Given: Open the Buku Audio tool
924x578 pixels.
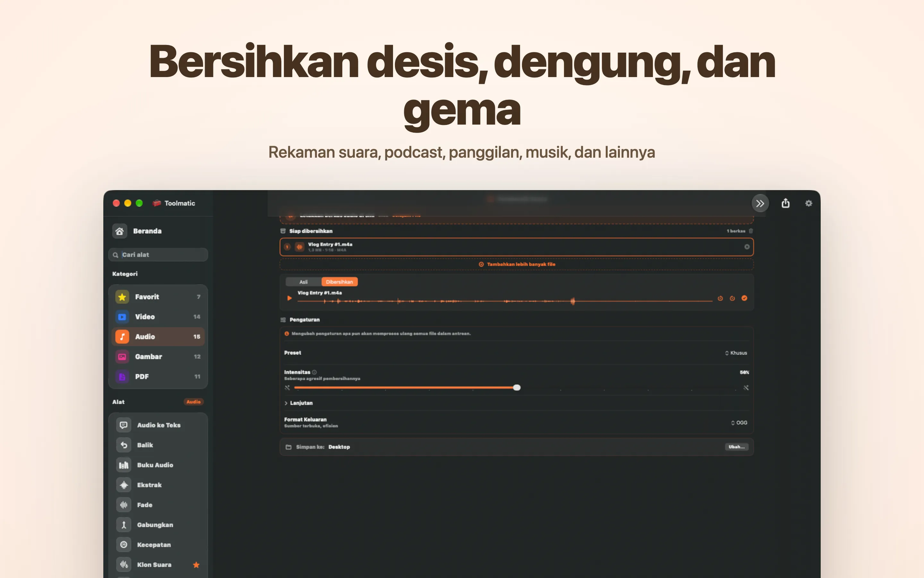Looking at the screenshot, I should (158, 465).
